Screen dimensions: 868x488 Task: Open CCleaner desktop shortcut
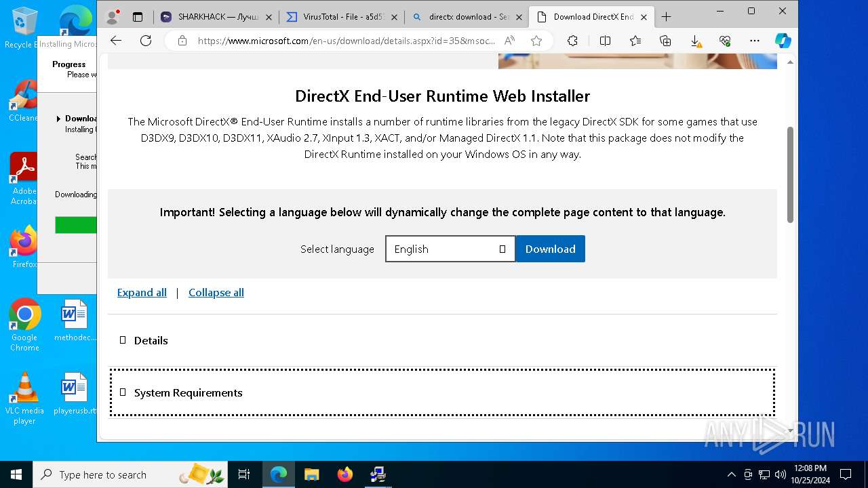pyautogui.click(x=23, y=101)
